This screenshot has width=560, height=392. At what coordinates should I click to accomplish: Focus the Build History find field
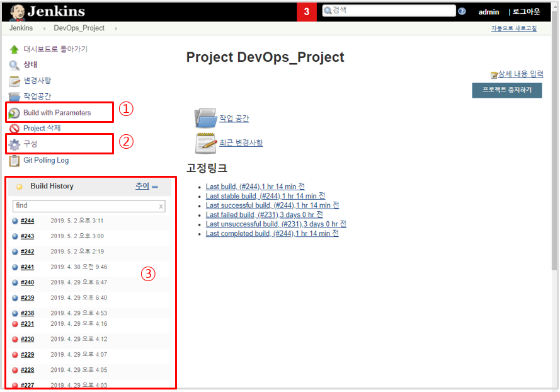(89, 206)
